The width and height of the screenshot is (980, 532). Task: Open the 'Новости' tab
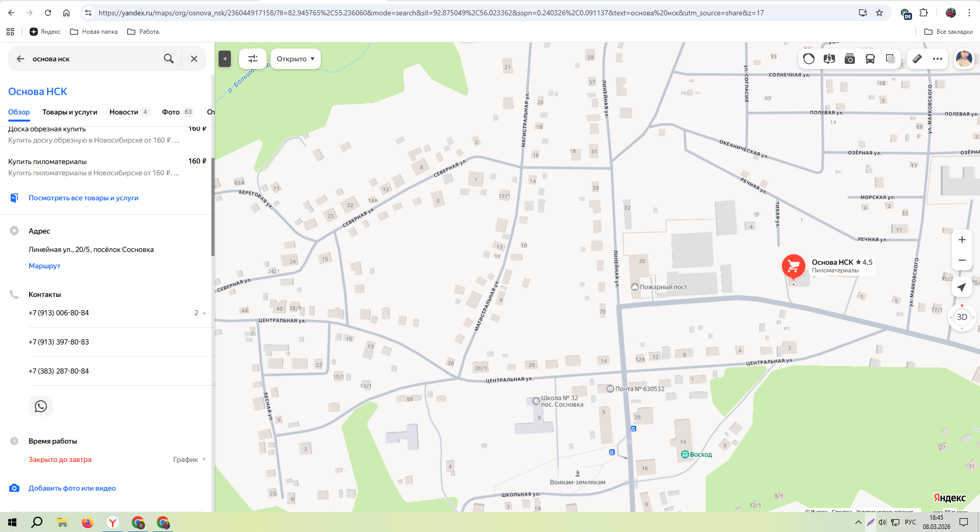[129, 112]
